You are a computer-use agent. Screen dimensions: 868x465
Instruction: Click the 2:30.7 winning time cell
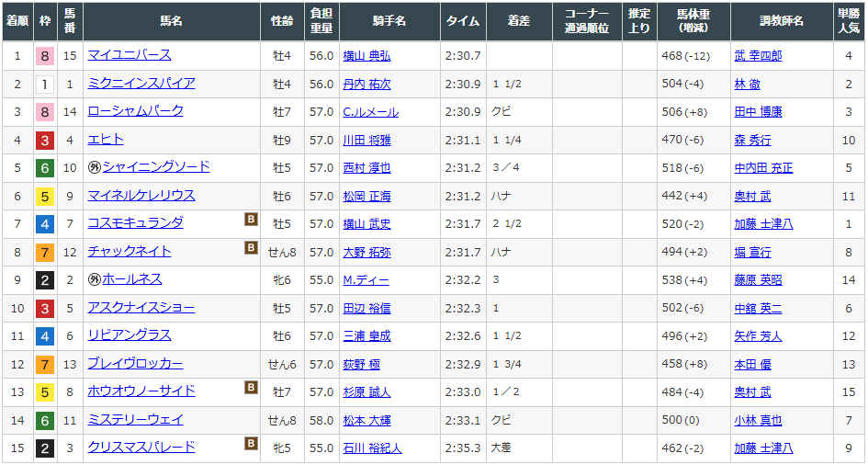point(462,56)
